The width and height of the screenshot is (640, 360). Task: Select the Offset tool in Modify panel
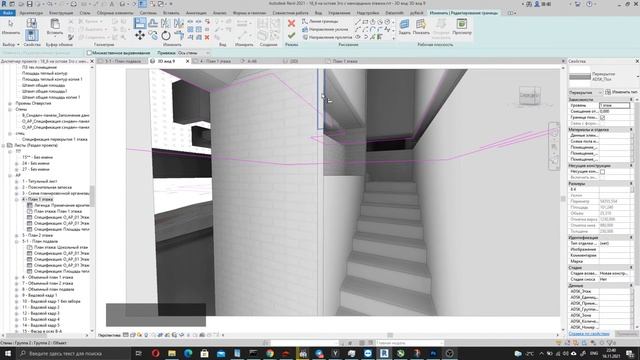pos(153,23)
